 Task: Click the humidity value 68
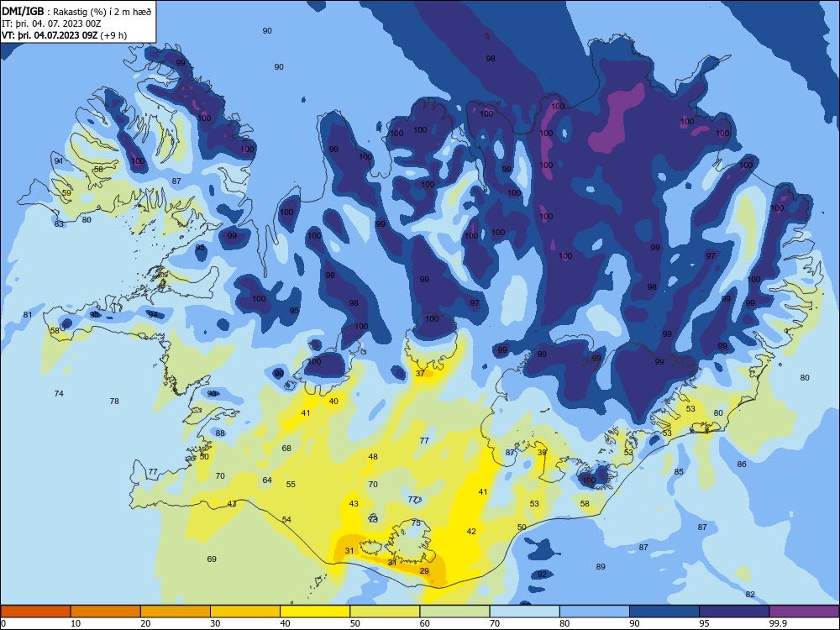pyautogui.click(x=286, y=448)
